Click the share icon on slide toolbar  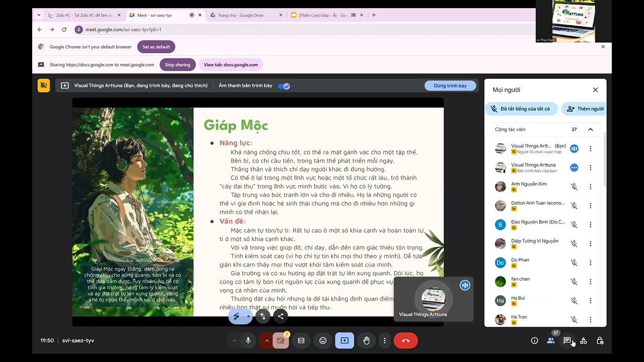[x=281, y=316]
